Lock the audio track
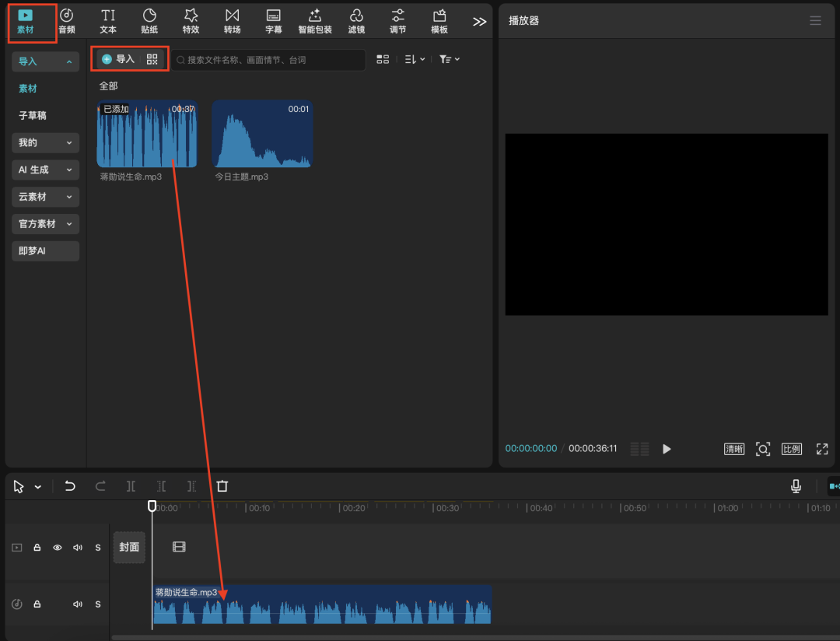Viewport: 840px width, 641px height. pos(37,604)
